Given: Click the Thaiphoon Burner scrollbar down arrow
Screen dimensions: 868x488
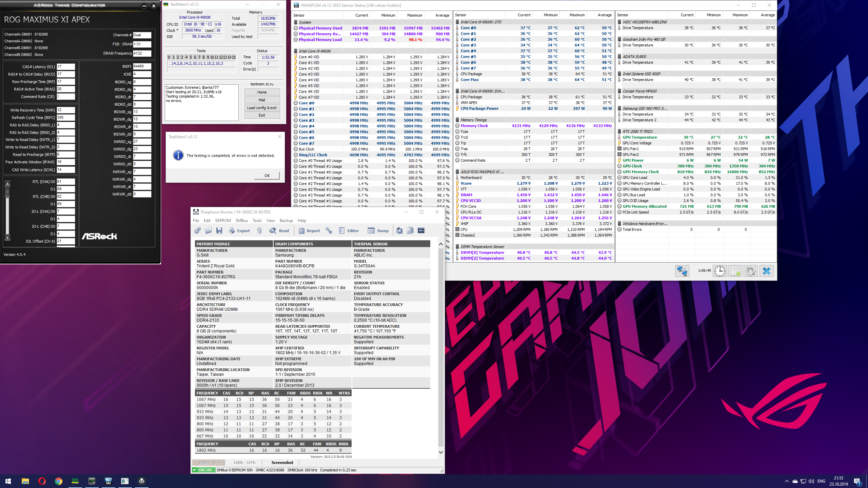Looking at the screenshot, I should [x=441, y=452].
